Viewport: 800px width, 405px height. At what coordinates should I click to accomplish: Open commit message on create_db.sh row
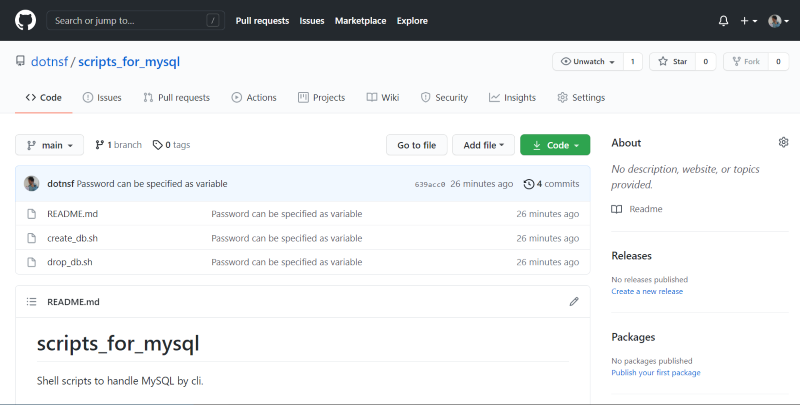click(287, 238)
